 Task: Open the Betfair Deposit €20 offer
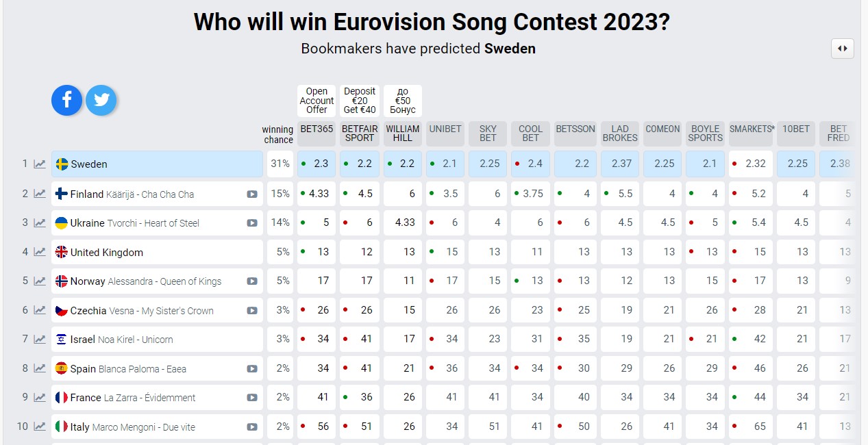tap(360, 101)
